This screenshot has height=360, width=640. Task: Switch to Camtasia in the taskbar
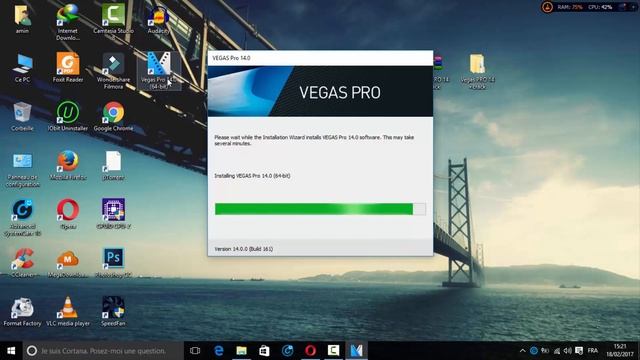click(x=333, y=351)
